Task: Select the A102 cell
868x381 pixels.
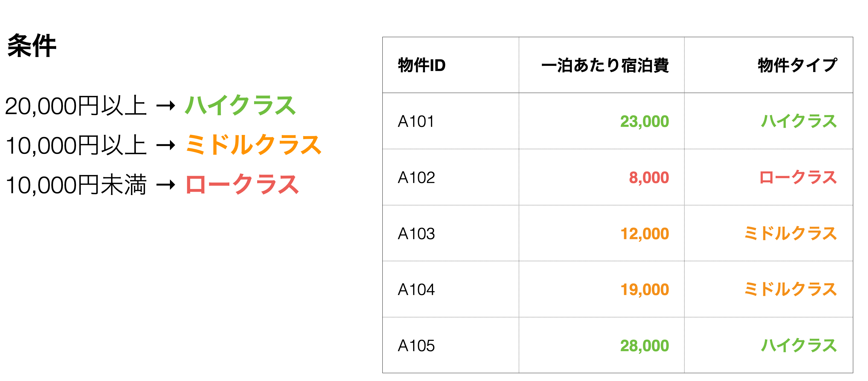Action: pyautogui.click(x=416, y=178)
